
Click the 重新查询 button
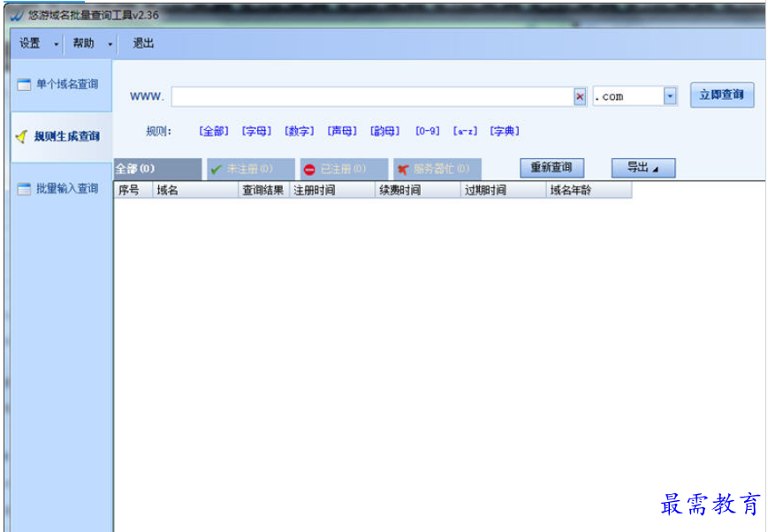[551, 168]
